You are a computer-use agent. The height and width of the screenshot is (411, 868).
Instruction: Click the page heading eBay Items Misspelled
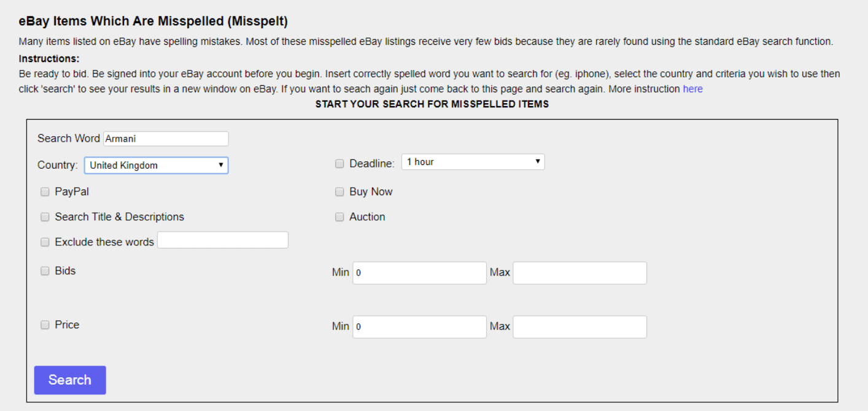click(x=153, y=21)
